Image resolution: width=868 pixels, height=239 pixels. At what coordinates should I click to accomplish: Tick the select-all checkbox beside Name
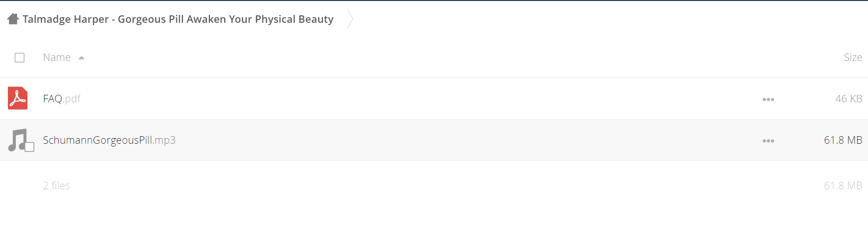click(x=20, y=58)
